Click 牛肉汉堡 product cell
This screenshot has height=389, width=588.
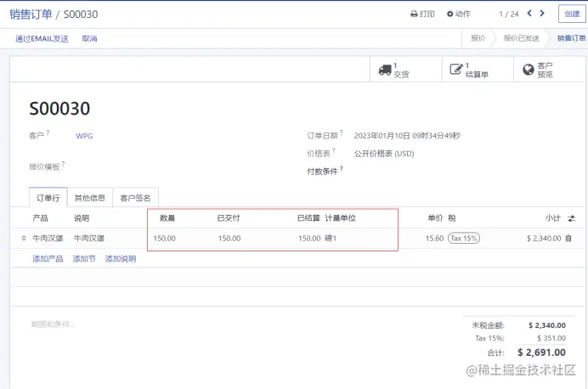(x=48, y=239)
